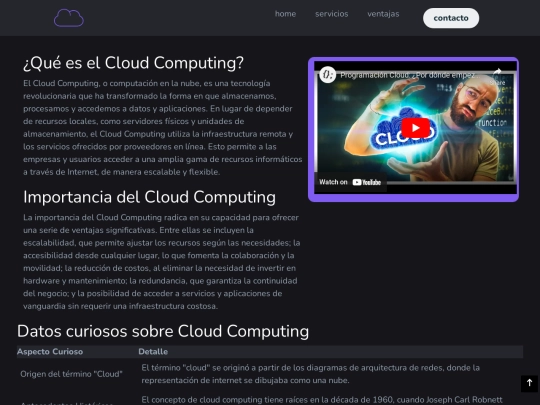Play the embedded YouTube video
The height and width of the screenshot is (405, 540).
pos(415,128)
